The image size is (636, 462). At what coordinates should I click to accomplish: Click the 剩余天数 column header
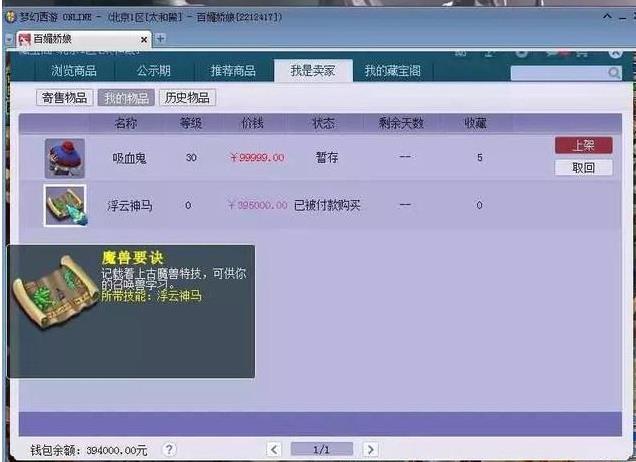pos(401,123)
